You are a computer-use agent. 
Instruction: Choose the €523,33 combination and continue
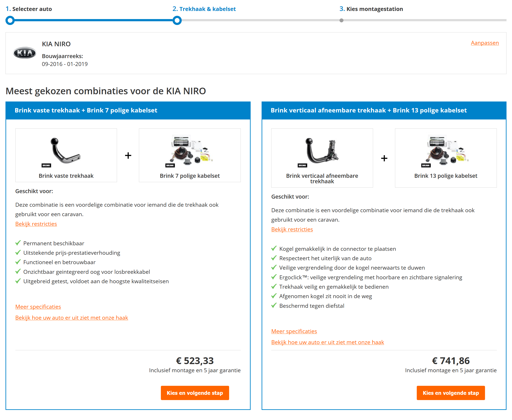[x=195, y=393]
